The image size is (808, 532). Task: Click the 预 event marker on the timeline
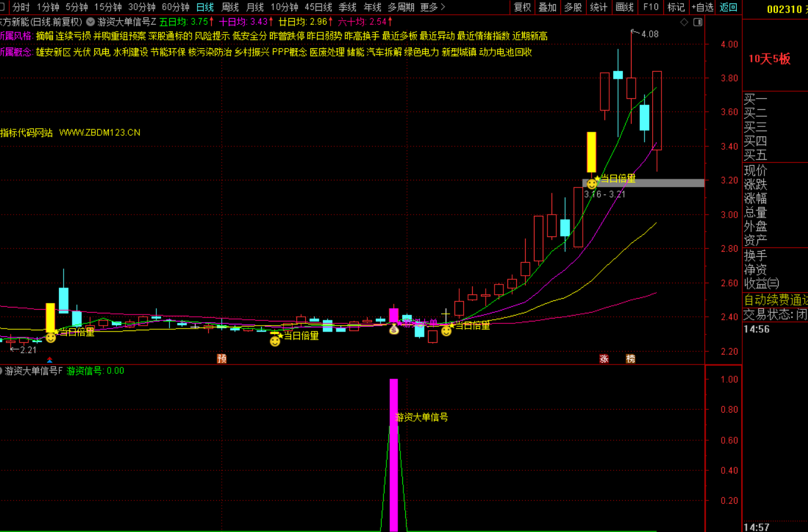coord(222,359)
